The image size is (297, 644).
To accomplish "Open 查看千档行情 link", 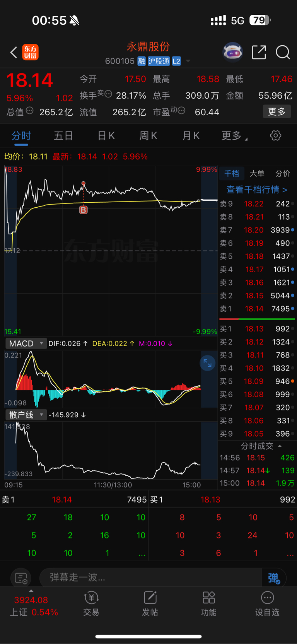I will click(257, 190).
